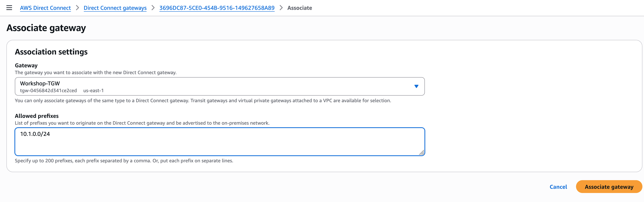
Task: Open the 3696DC87 gateway ID breadcrumb
Action: pos(217,8)
